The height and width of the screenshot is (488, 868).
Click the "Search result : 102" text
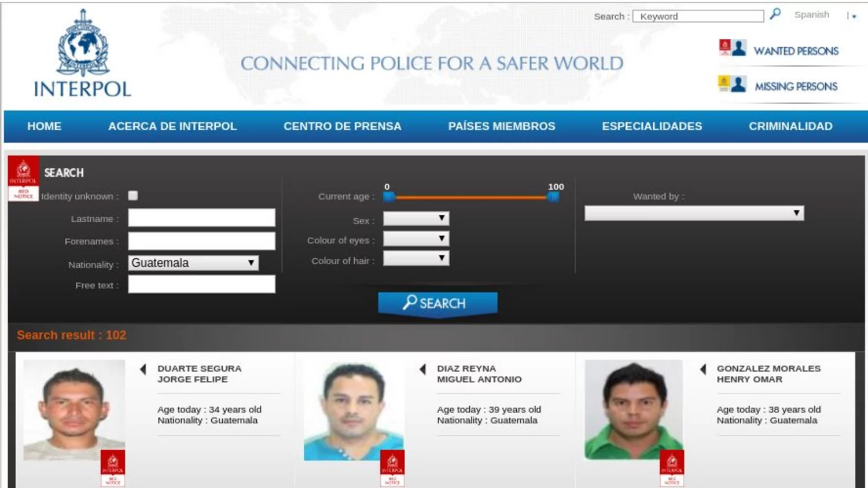click(x=71, y=335)
